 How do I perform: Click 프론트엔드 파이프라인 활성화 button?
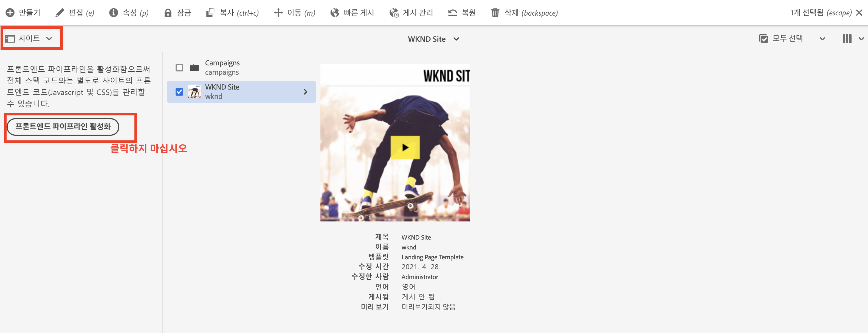tap(63, 126)
